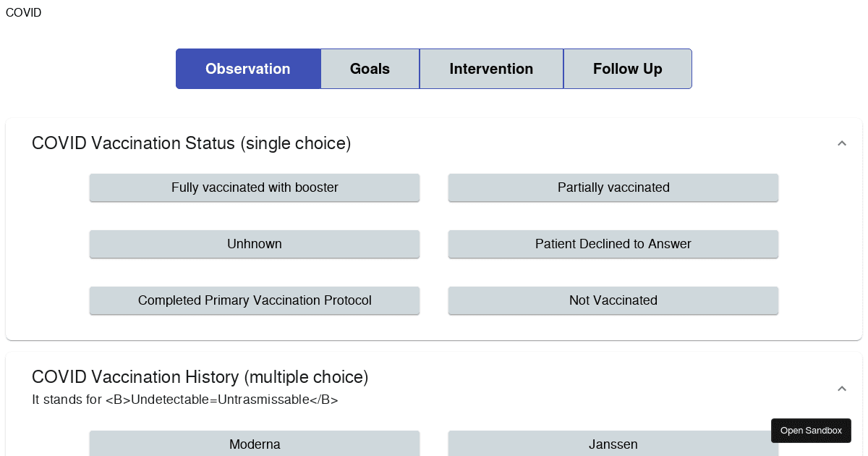Switch to the Goals tab
This screenshot has width=868, height=456.
pos(370,69)
